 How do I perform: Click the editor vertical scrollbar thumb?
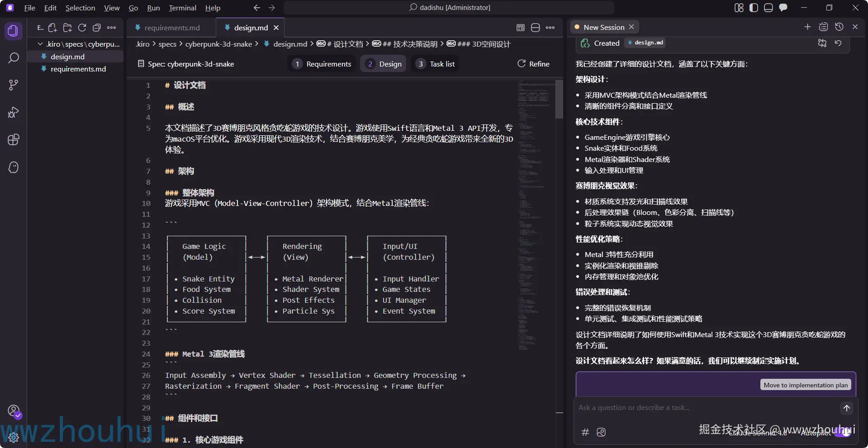pyautogui.click(x=560, y=99)
